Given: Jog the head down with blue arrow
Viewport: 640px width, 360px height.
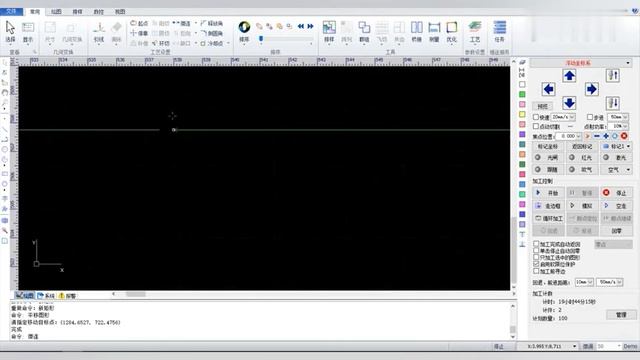Looking at the screenshot, I should point(569,102).
